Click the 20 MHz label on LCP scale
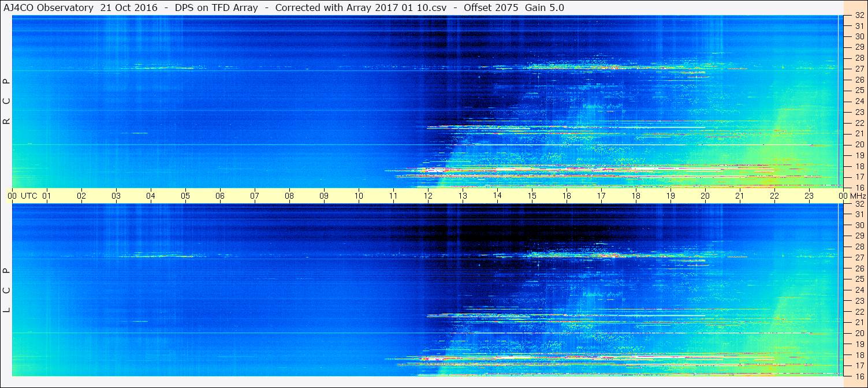868x388 pixels. click(x=859, y=333)
